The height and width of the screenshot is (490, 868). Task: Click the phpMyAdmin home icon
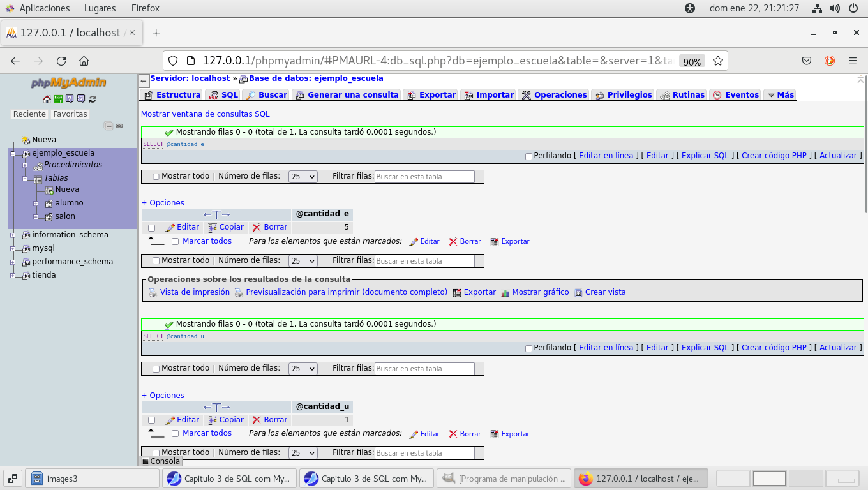pos(47,99)
